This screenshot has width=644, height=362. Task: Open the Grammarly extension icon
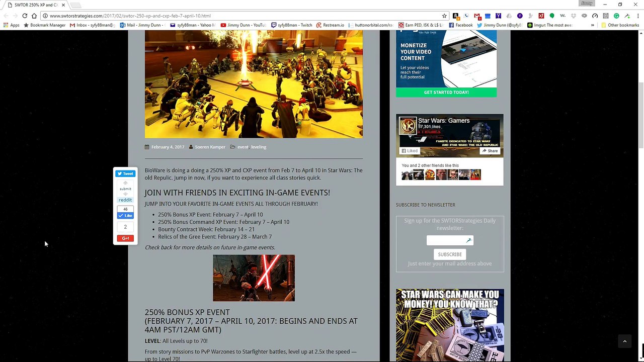616,16
